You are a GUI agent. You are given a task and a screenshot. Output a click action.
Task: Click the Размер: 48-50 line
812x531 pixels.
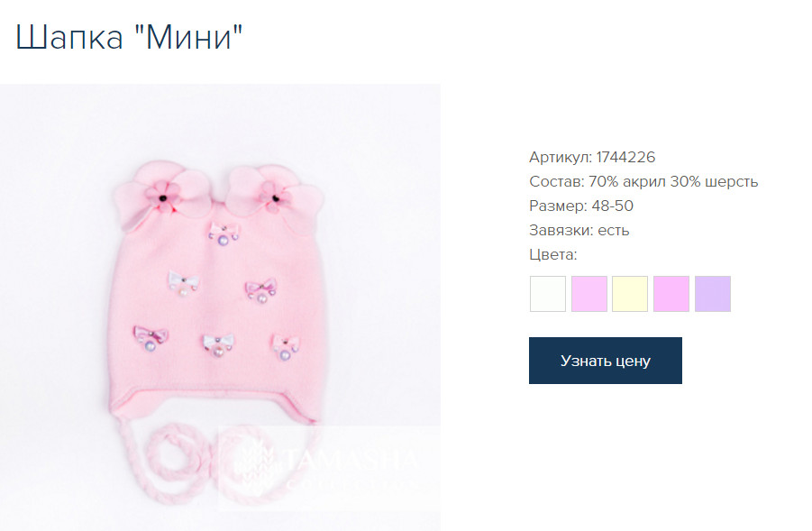[581, 206]
